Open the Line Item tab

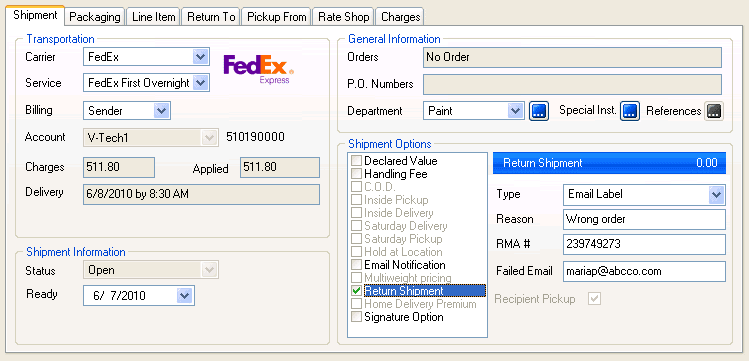click(153, 17)
